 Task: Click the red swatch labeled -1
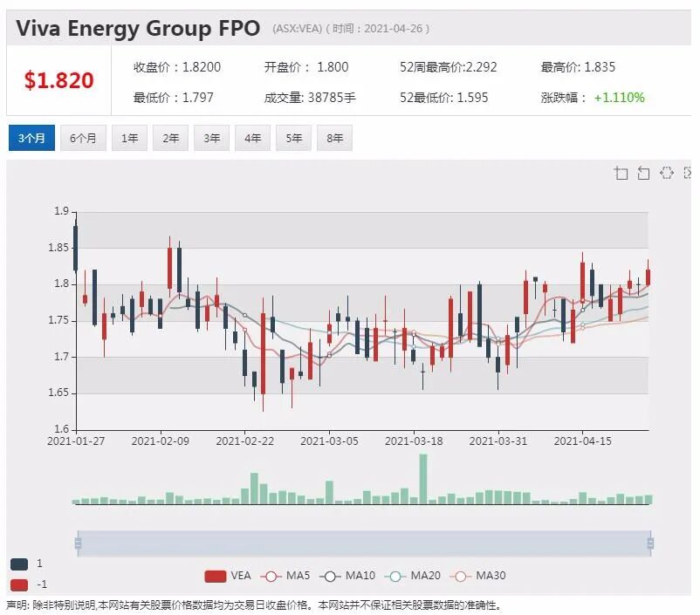[x=19, y=584]
